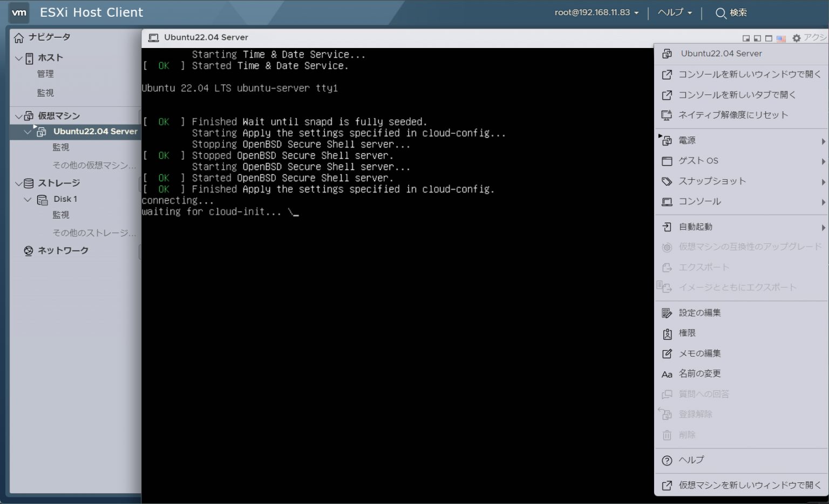Open その他の仮想マシン link in sidebar

[x=92, y=165]
